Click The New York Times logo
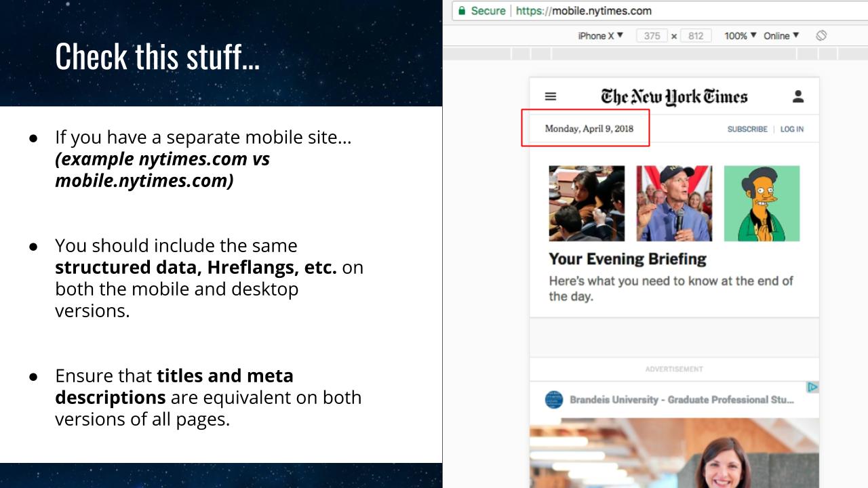The image size is (868, 488). point(674,97)
